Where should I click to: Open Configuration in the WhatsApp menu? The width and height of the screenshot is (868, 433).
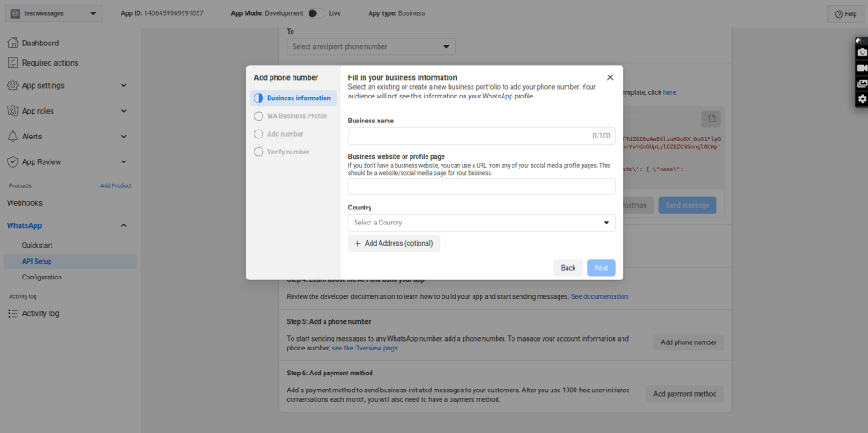click(42, 278)
